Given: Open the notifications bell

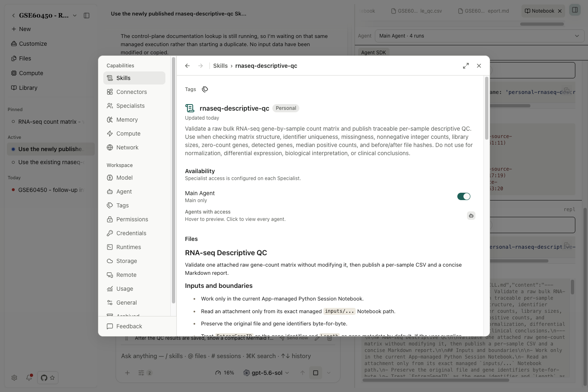Looking at the screenshot, I should pos(29,378).
